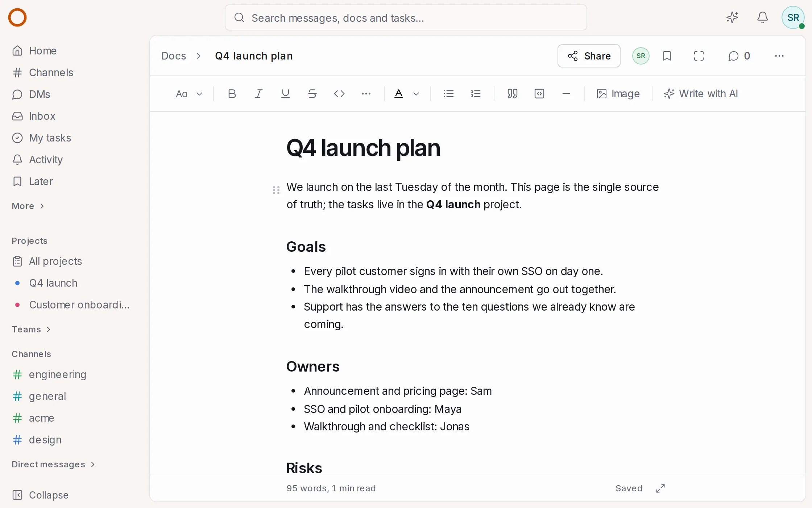Click Write with AI
Image resolution: width=812 pixels, height=508 pixels.
701,94
